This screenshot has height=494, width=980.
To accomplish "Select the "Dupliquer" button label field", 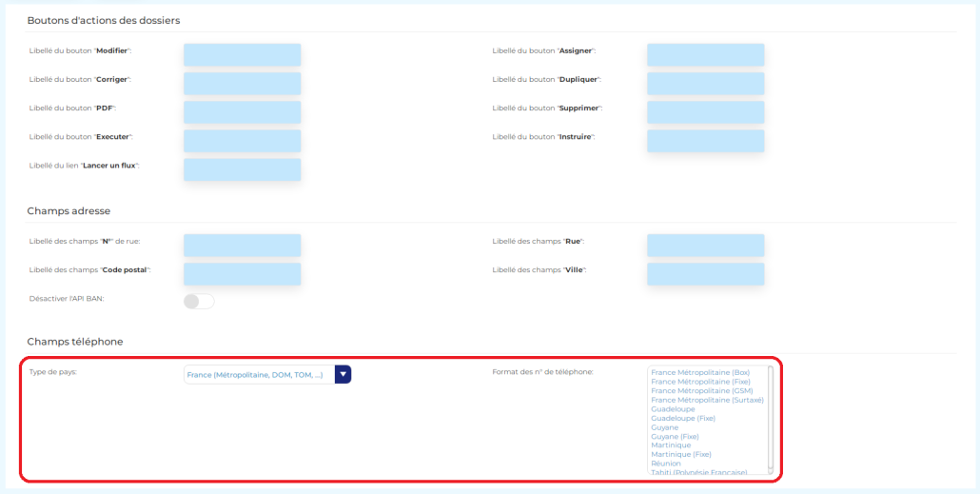I will (x=705, y=84).
